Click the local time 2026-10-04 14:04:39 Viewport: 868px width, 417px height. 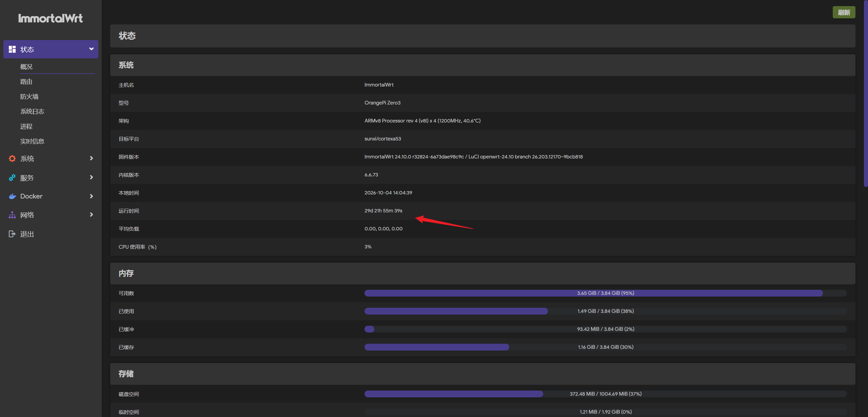[x=388, y=193]
